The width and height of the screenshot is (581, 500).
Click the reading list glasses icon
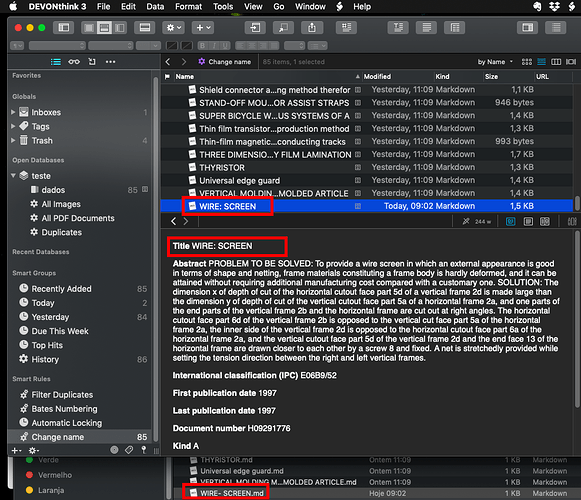[x=74, y=62]
